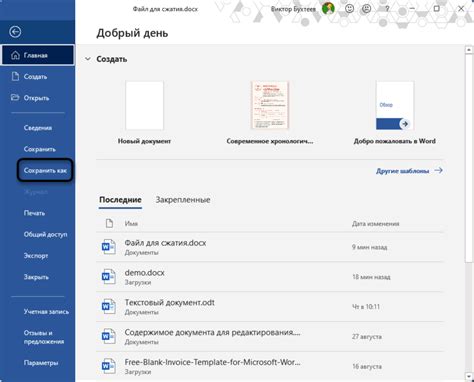
Task: Open file name demo.docx
Action: (x=144, y=273)
